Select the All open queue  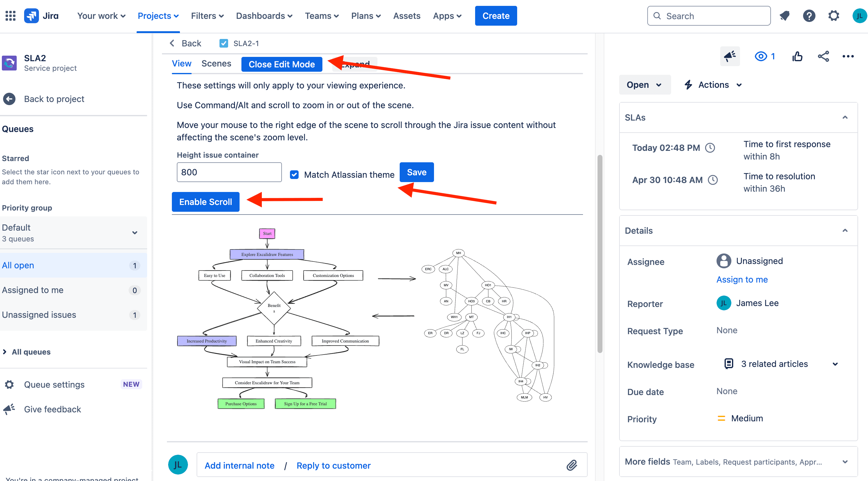(x=74, y=265)
